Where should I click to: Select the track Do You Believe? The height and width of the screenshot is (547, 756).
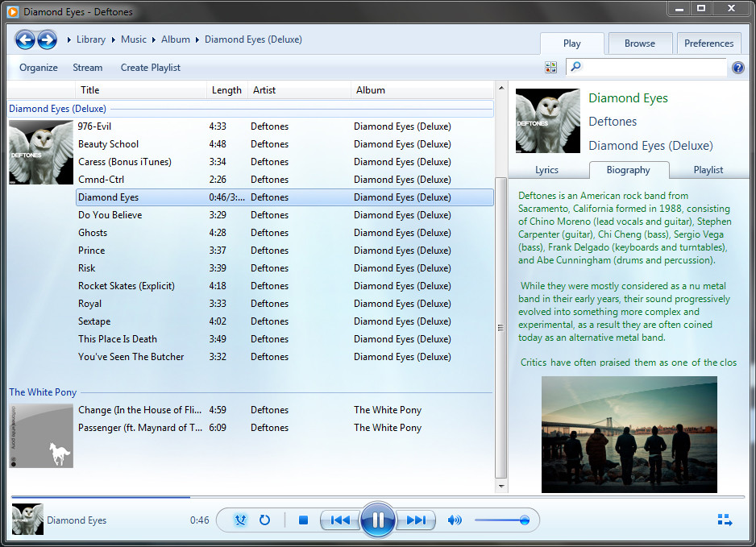tap(285, 215)
